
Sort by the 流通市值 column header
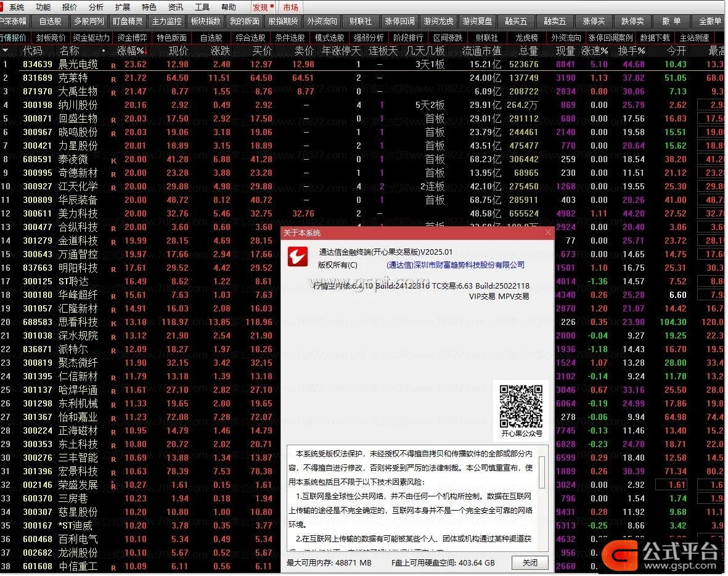pyautogui.click(x=481, y=51)
